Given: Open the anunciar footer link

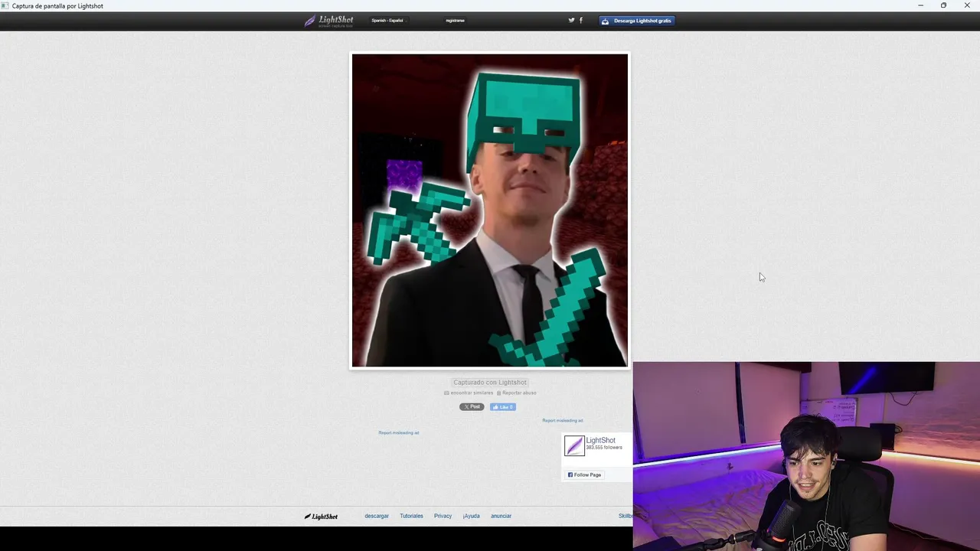Looking at the screenshot, I should (501, 516).
